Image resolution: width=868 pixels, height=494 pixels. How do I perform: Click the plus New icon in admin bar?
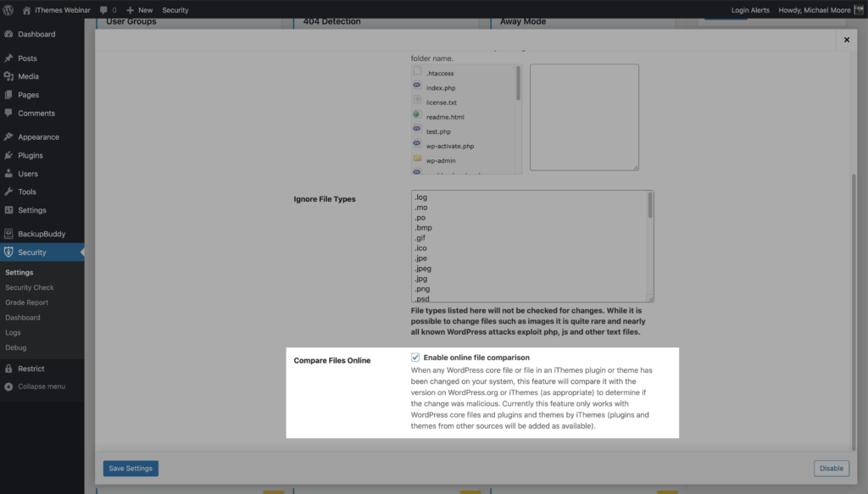130,10
